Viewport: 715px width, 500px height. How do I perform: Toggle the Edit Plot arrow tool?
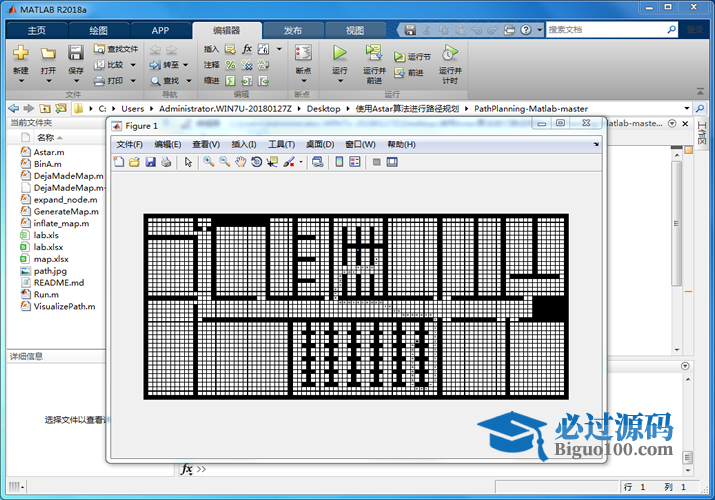[x=188, y=162]
